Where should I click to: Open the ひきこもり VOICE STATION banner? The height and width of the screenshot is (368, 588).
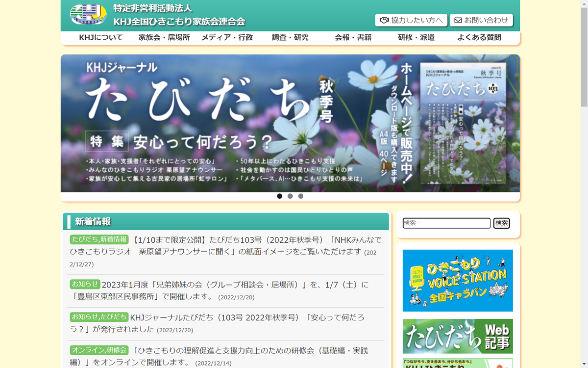[x=458, y=281]
